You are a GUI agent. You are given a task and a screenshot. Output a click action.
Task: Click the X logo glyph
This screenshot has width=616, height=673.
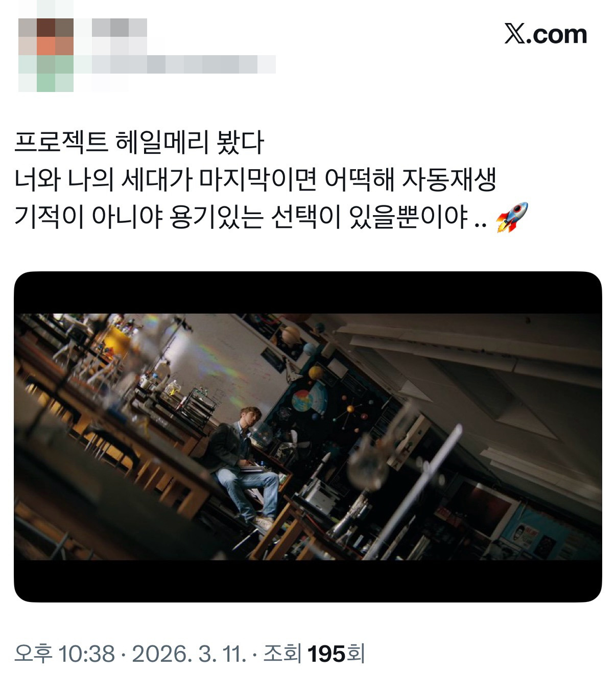pyautogui.click(x=514, y=34)
